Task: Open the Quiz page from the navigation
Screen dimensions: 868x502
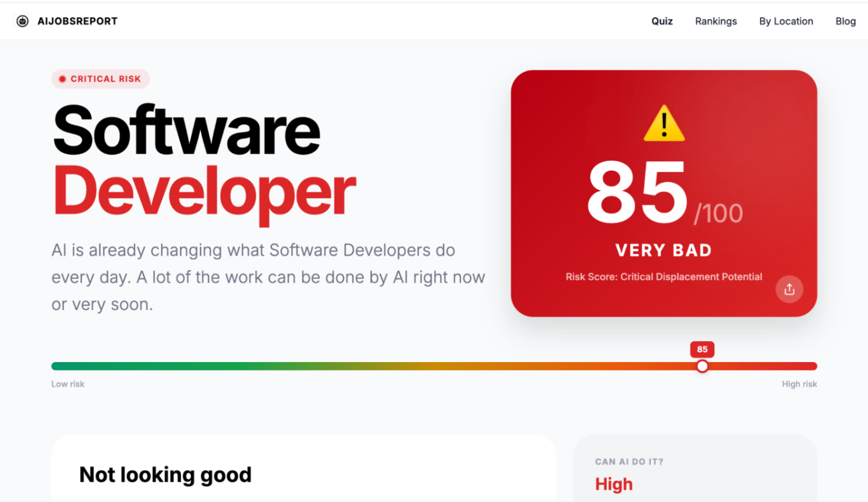Action: 662,21
